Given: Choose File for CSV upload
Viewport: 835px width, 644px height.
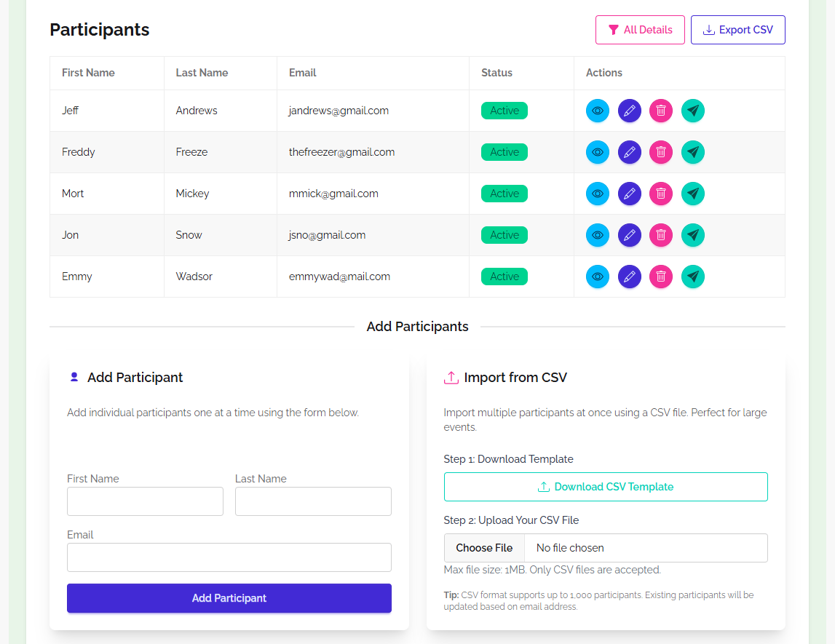Looking at the screenshot, I should (x=484, y=547).
